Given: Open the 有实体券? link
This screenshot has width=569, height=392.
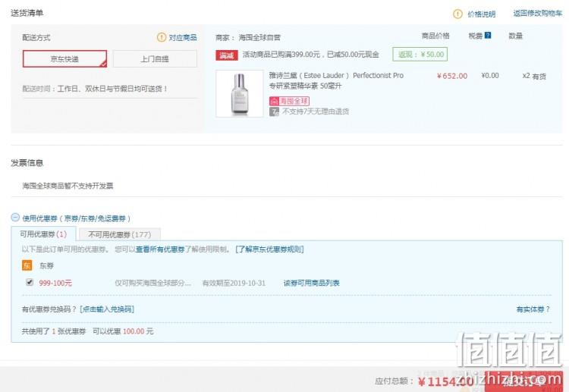Looking at the screenshot, I should (533, 309).
